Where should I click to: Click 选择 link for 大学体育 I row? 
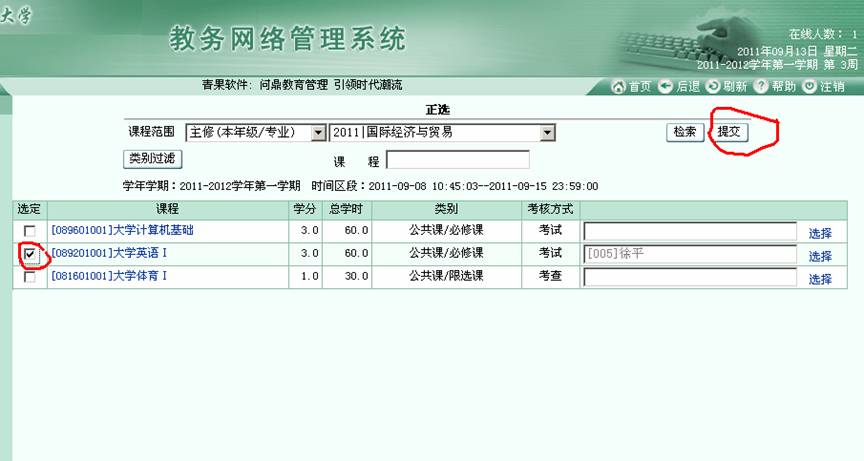click(x=820, y=279)
